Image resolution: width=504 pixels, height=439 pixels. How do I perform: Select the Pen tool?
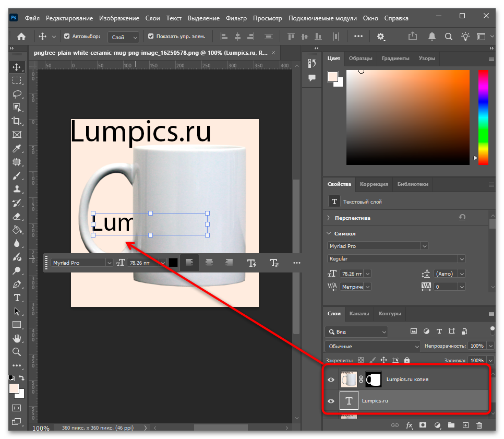click(x=17, y=284)
